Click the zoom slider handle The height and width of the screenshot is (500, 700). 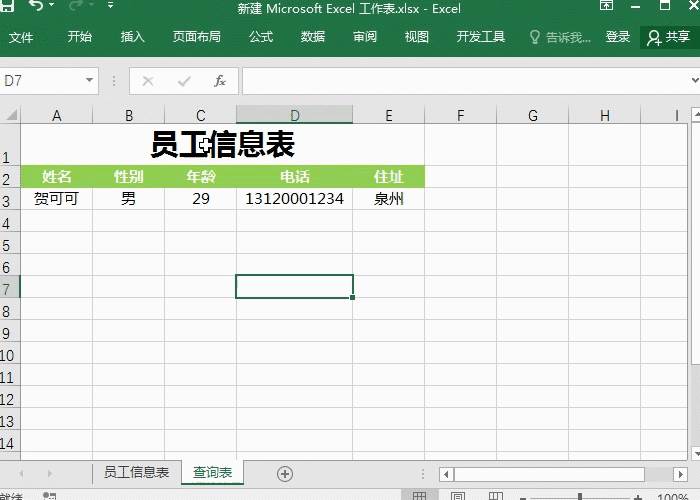tap(580, 496)
